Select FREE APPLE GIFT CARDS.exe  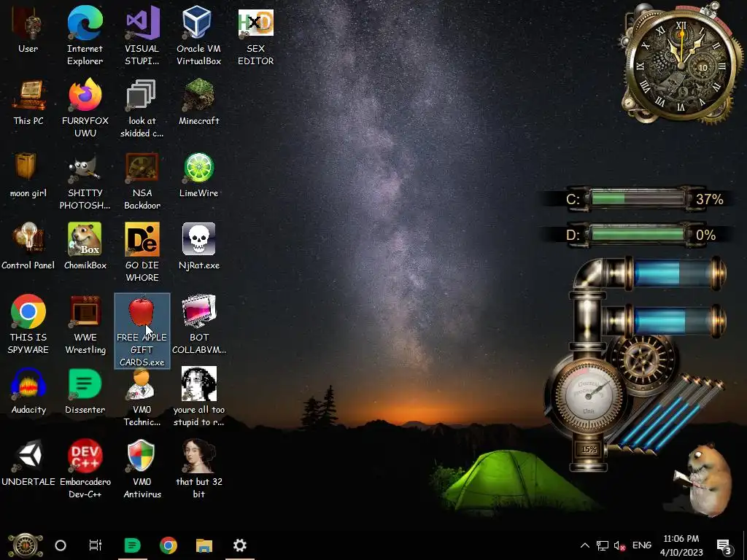pyautogui.click(x=142, y=331)
